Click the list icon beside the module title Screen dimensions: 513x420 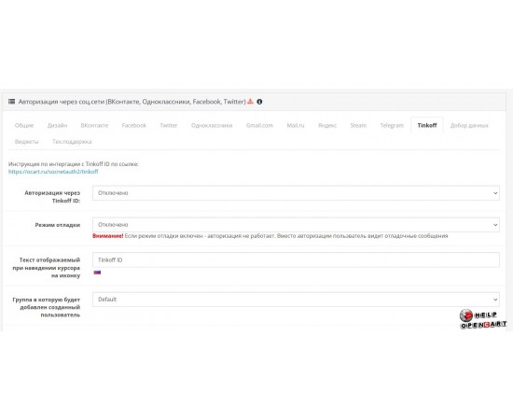pos(12,102)
